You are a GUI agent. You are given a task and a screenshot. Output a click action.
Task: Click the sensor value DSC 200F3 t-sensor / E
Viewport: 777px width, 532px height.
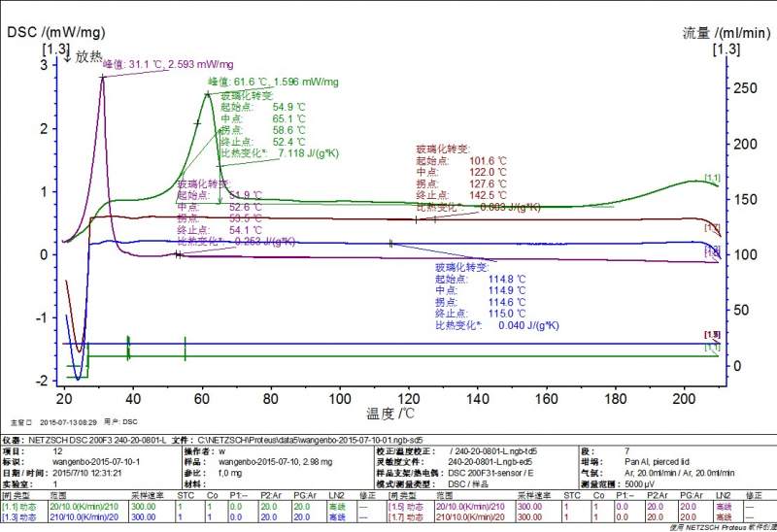(x=491, y=473)
